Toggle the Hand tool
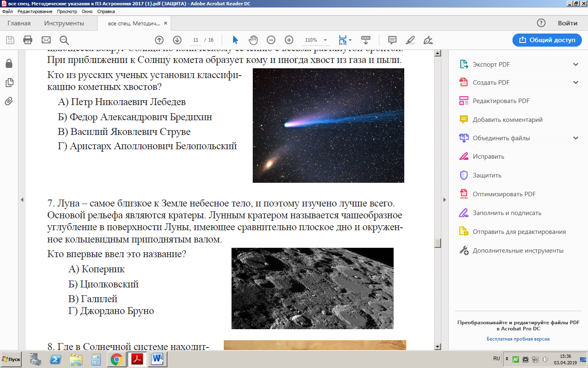Screen dimensions: 588x368 [x=253, y=40]
